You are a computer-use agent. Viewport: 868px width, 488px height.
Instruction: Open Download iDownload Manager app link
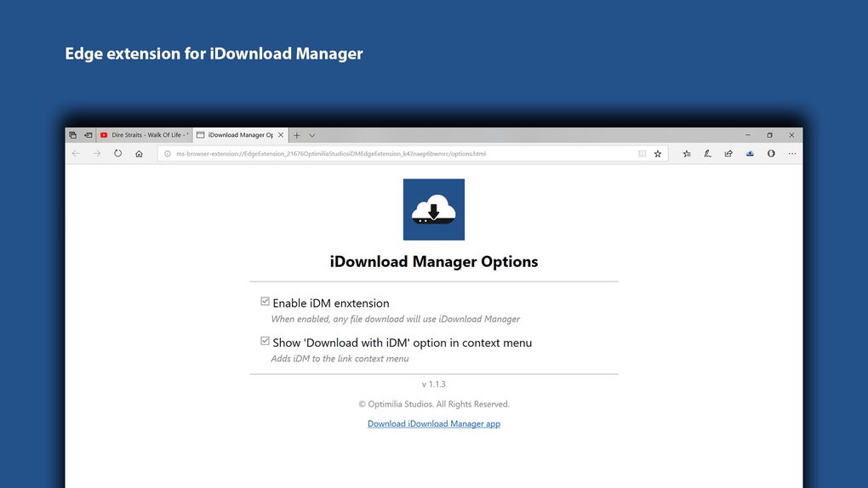(x=434, y=424)
